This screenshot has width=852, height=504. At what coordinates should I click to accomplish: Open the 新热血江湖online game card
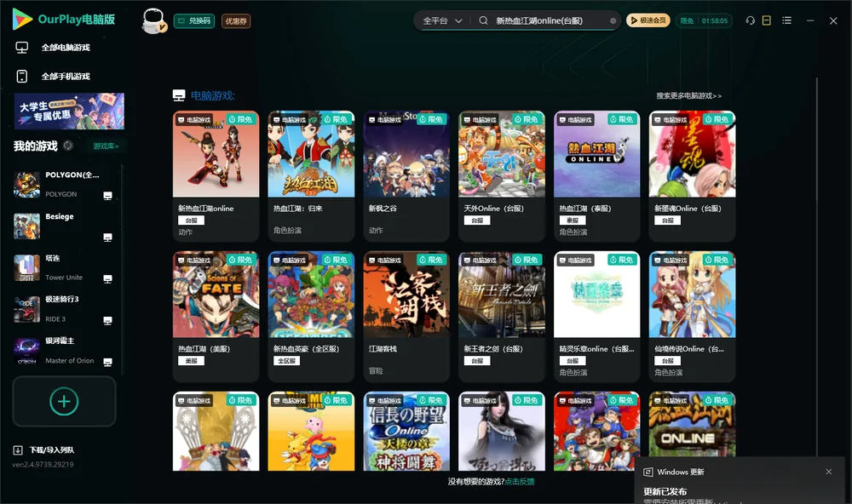[216, 176]
